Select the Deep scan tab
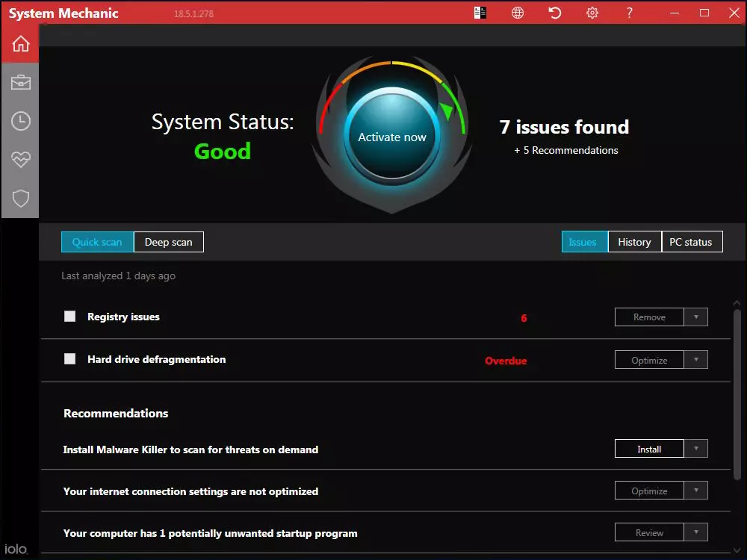747x560 pixels. [x=169, y=242]
